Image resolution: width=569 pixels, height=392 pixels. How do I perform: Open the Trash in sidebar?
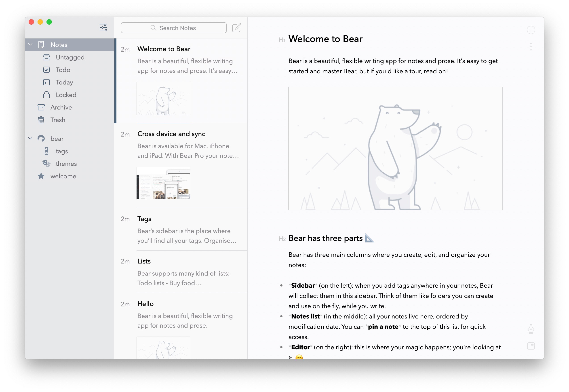click(58, 120)
